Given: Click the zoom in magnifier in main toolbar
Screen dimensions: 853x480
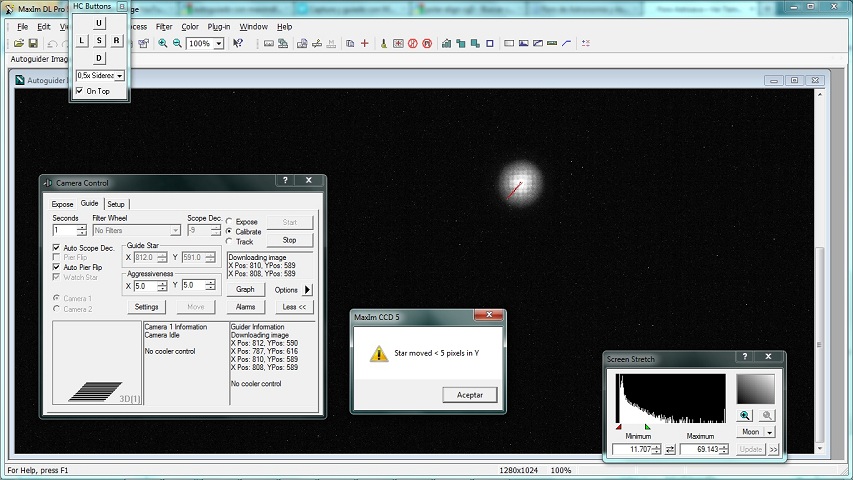Looking at the screenshot, I should point(163,44).
